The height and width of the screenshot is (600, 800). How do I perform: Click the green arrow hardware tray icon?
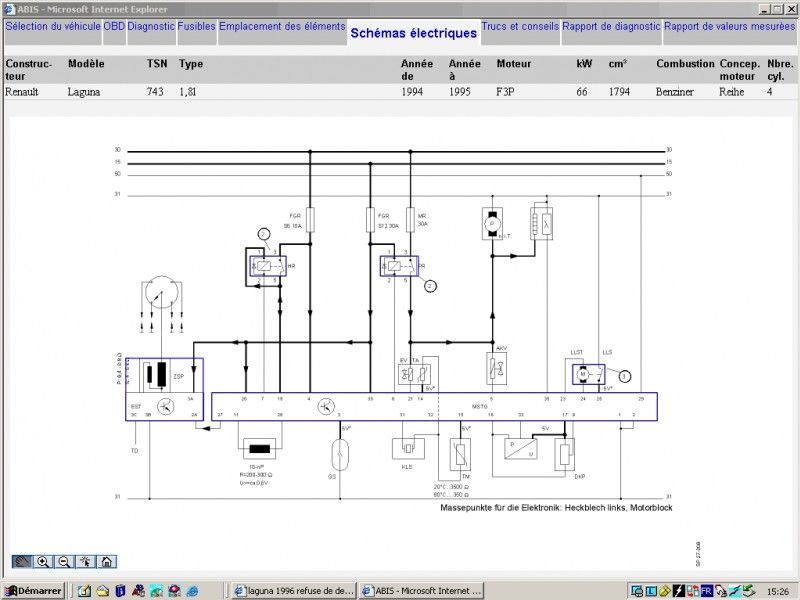(x=748, y=591)
